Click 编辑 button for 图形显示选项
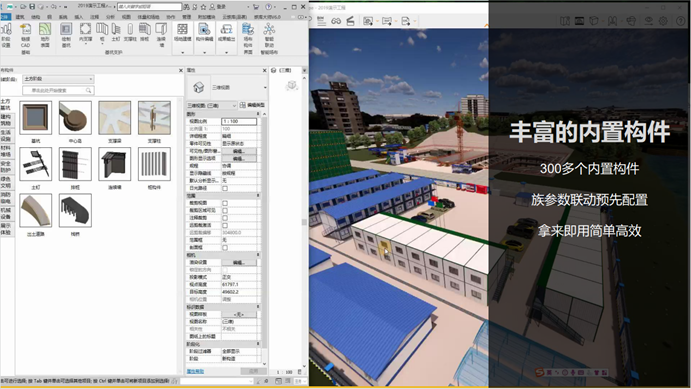Image resolution: width=691 pixels, height=389 pixels. pyautogui.click(x=238, y=158)
